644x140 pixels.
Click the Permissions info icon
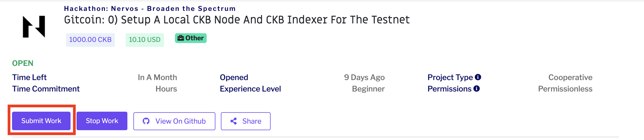pos(476,89)
